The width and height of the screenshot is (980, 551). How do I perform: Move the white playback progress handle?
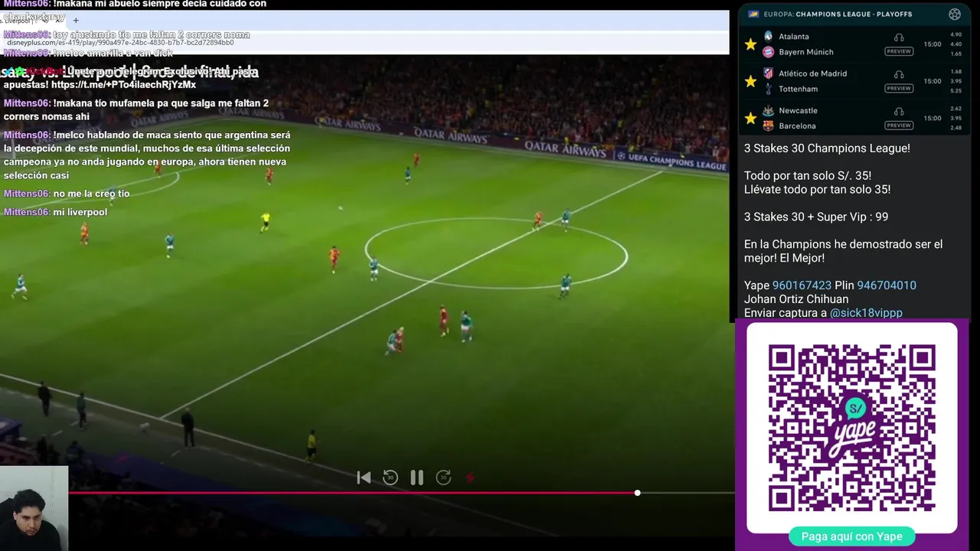click(637, 493)
